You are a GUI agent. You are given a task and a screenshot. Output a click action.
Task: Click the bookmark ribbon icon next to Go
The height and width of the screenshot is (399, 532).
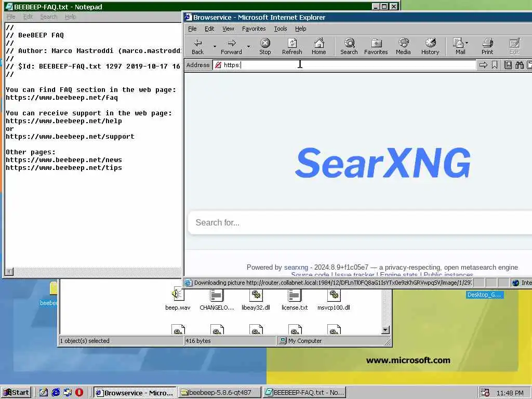click(495, 65)
